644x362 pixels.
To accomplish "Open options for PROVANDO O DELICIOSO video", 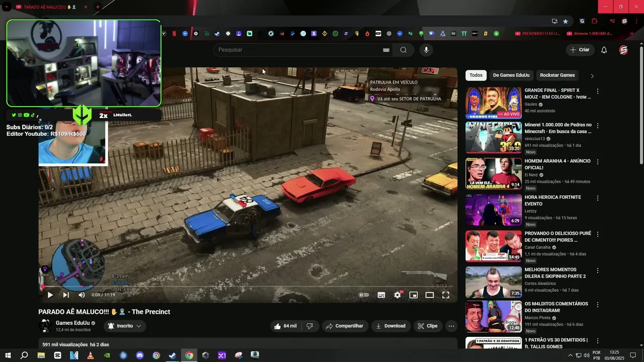I will pyautogui.click(x=598, y=234).
